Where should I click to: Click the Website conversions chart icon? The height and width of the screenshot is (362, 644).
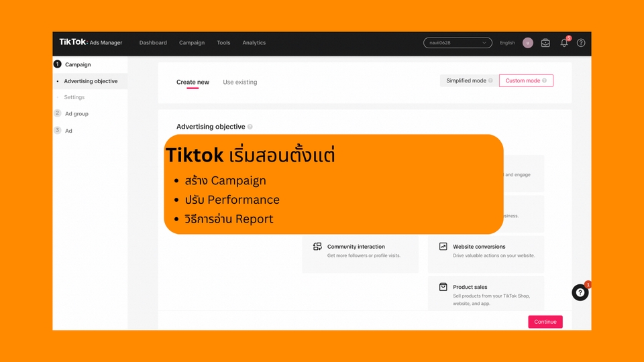(x=443, y=246)
